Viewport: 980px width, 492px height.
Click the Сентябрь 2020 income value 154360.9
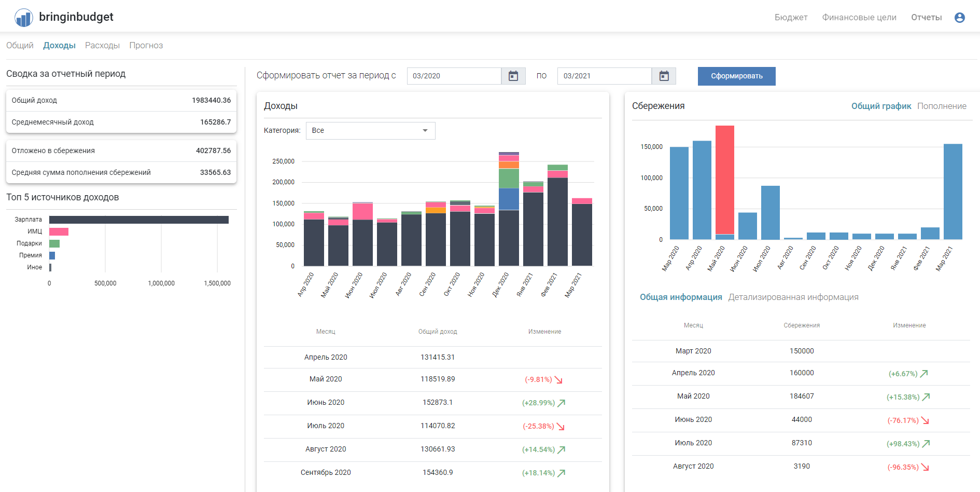point(438,473)
